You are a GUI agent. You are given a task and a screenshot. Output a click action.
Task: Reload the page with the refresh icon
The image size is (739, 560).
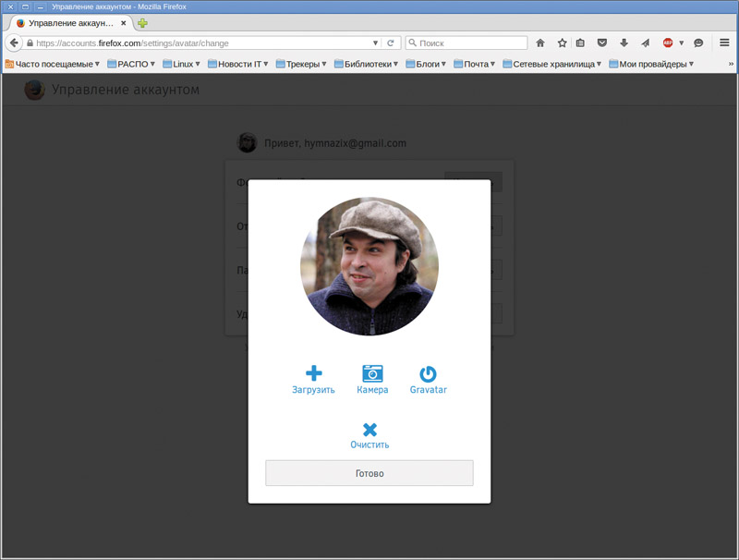click(x=390, y=43)
